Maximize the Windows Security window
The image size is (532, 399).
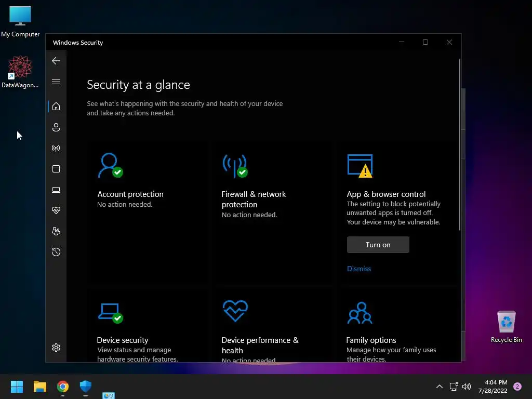coord(425,42)
